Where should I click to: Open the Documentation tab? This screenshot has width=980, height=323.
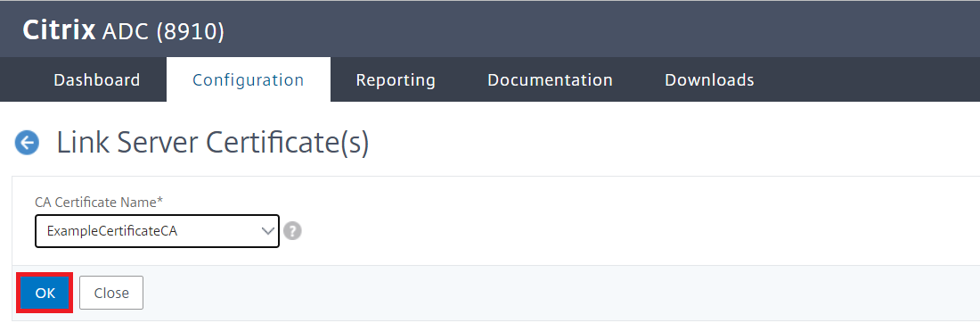pos(550,80)
